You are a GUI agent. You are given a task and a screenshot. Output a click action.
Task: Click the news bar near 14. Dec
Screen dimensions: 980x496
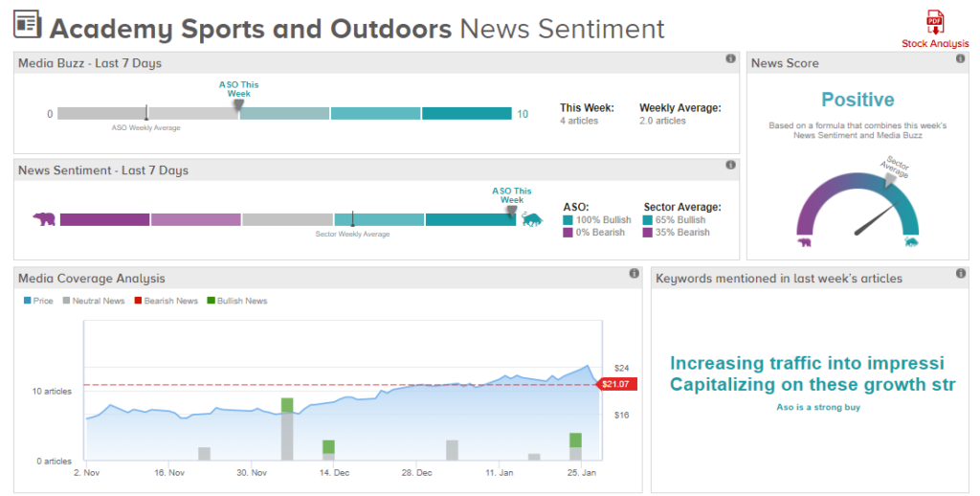328,450
